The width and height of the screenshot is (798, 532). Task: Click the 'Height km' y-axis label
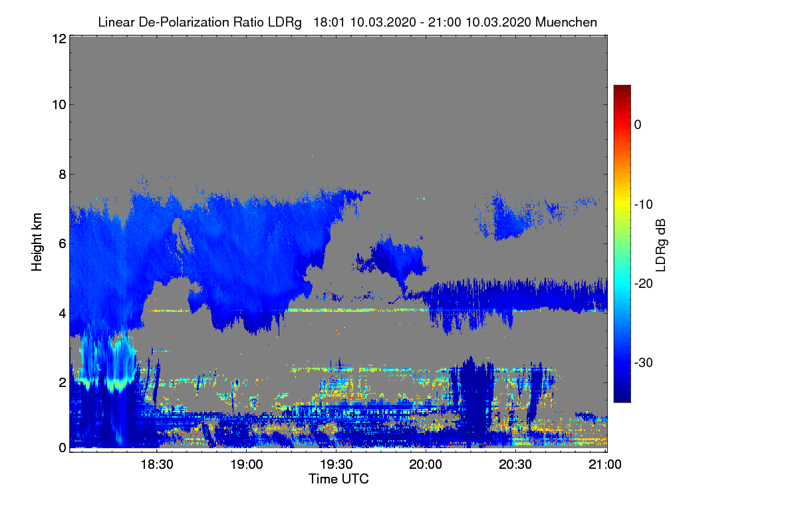click(x=37, y=242)
